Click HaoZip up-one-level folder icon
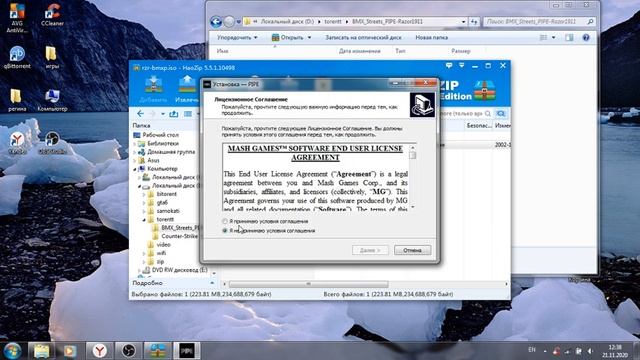 coord(173,113)
